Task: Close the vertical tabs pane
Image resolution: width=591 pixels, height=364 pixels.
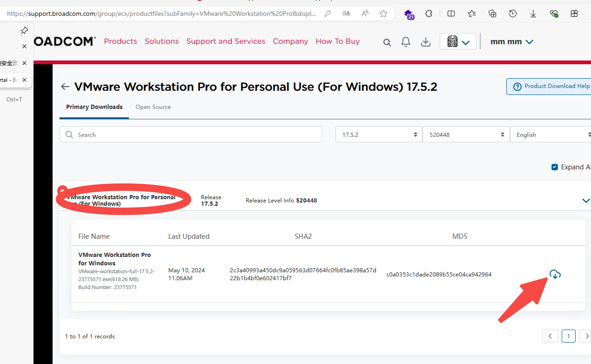Action: click(x=24, y=46)
